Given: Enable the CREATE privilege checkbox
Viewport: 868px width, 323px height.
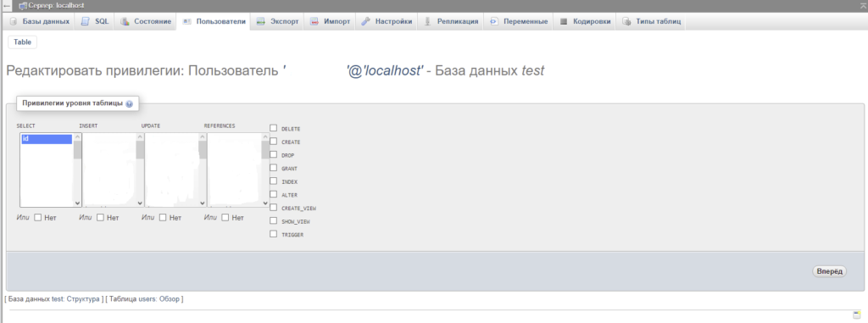Looking at the screenshot, I should click(274, 142).
